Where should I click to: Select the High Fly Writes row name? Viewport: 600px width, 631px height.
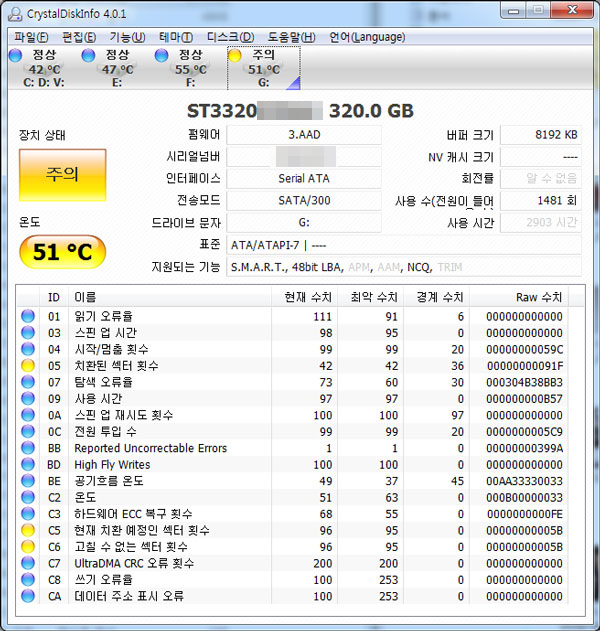coord(112,464)
